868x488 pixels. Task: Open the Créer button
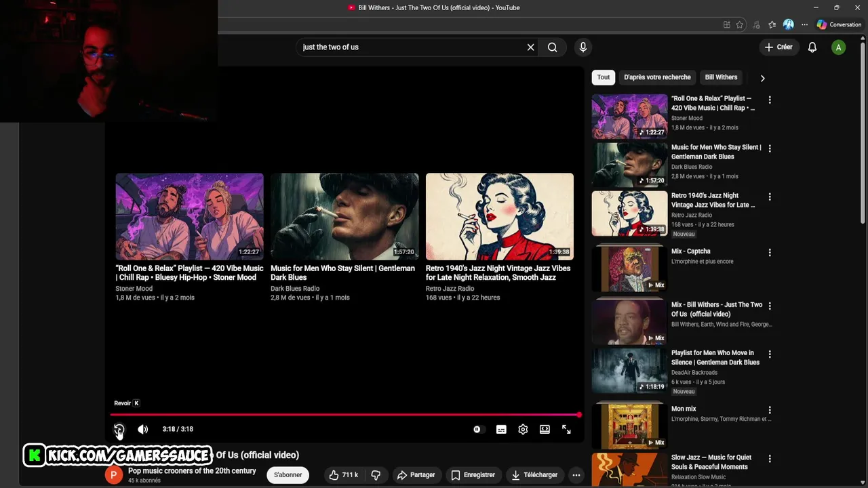(x=778, y=47)
